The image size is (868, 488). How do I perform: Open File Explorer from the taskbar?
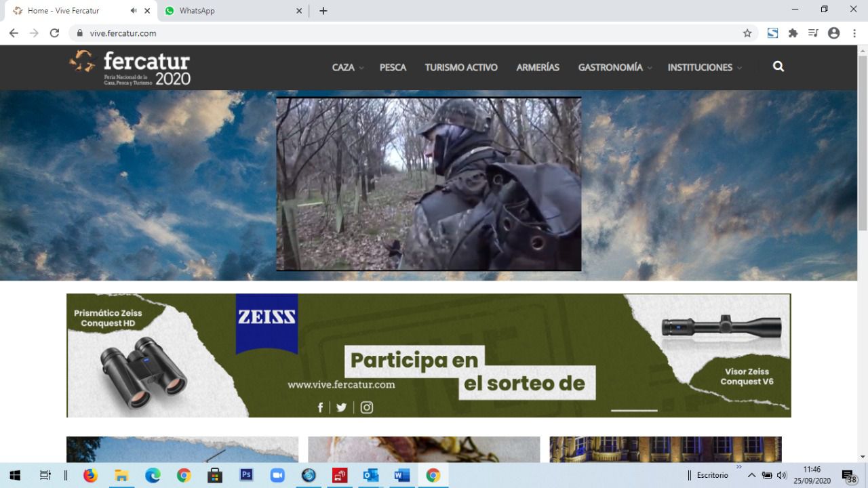click(121, 475)
